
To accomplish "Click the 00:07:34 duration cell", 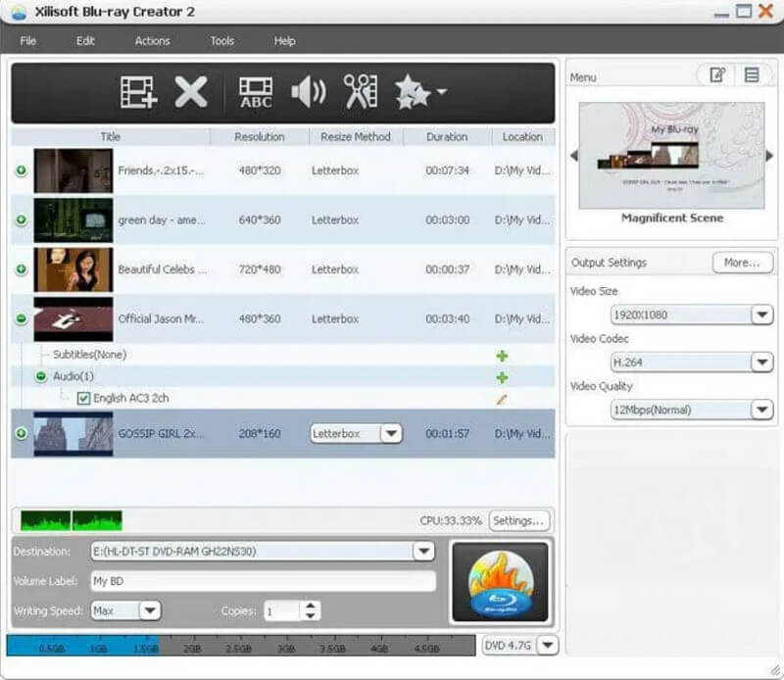I will click(x=448, y=170).
